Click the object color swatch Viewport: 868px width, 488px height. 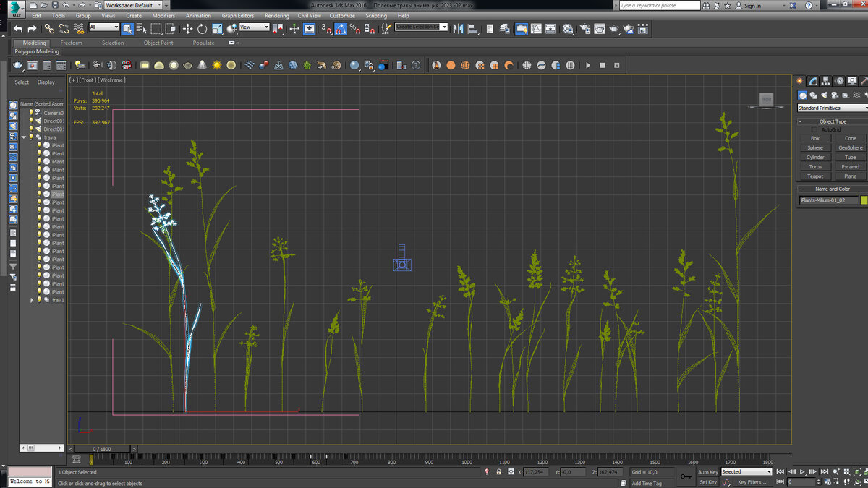(864, 200)
